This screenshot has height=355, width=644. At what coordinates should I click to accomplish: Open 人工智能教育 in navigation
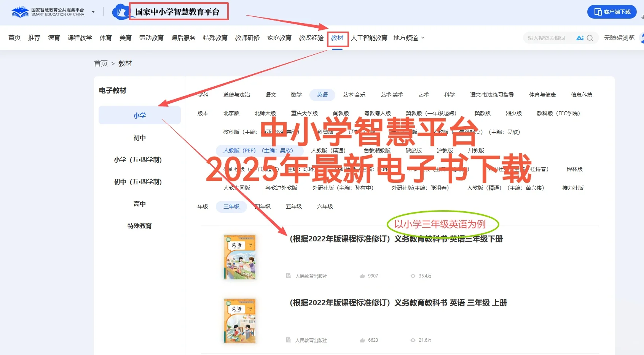click(x=369, y=38)
